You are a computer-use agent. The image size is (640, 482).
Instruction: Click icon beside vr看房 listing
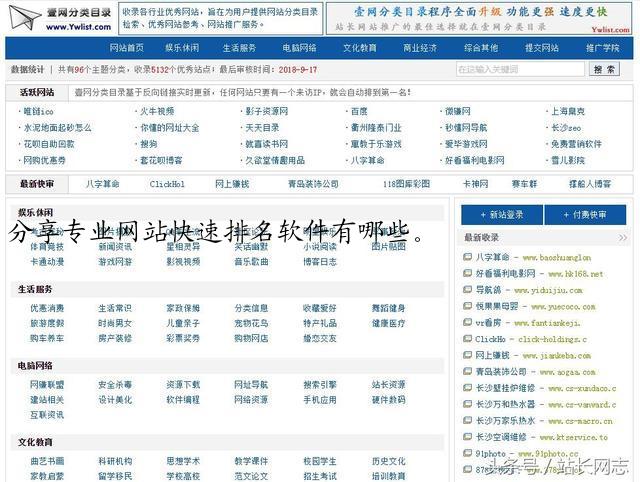pos(467,322)
